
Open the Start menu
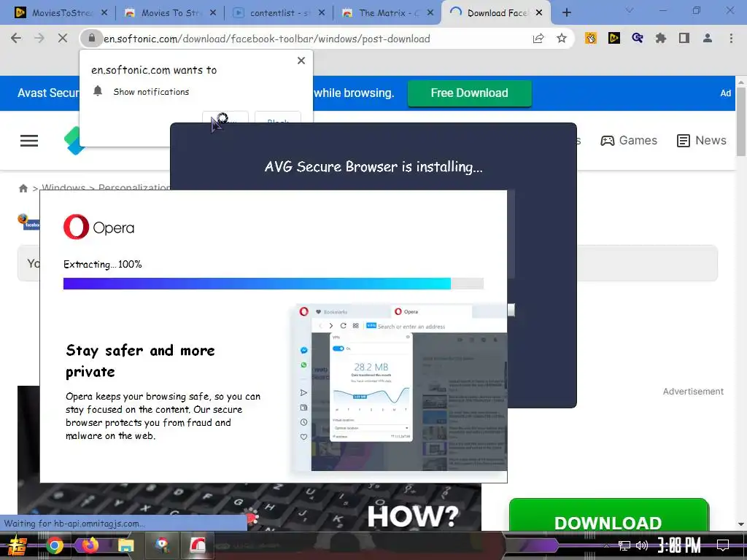pos(17,545)
